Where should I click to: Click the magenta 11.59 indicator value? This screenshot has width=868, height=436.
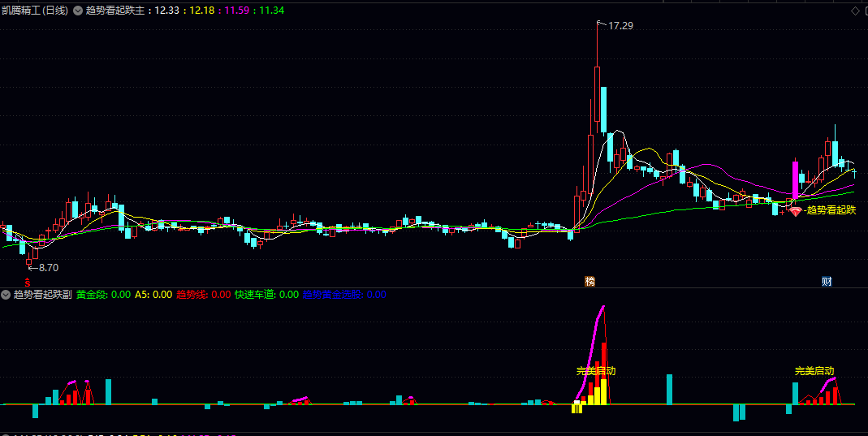click(x=236, y=11)
